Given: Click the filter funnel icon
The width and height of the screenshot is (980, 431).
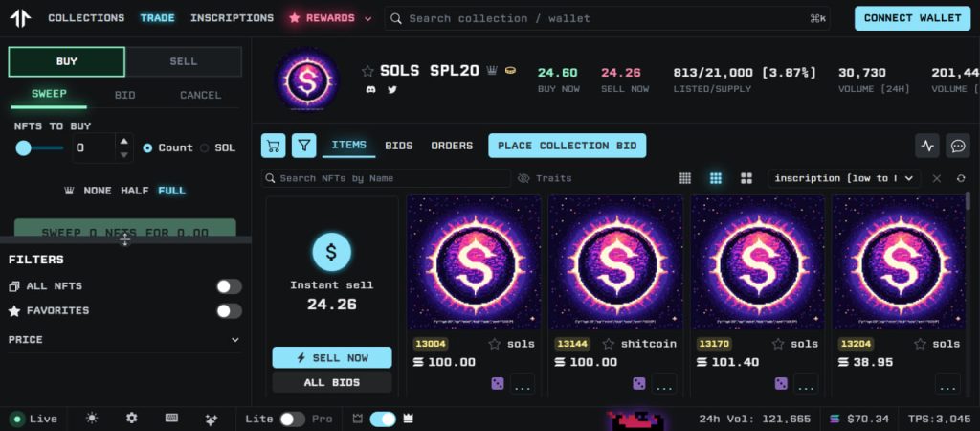Looking at the screenshot, I should 303,146.
